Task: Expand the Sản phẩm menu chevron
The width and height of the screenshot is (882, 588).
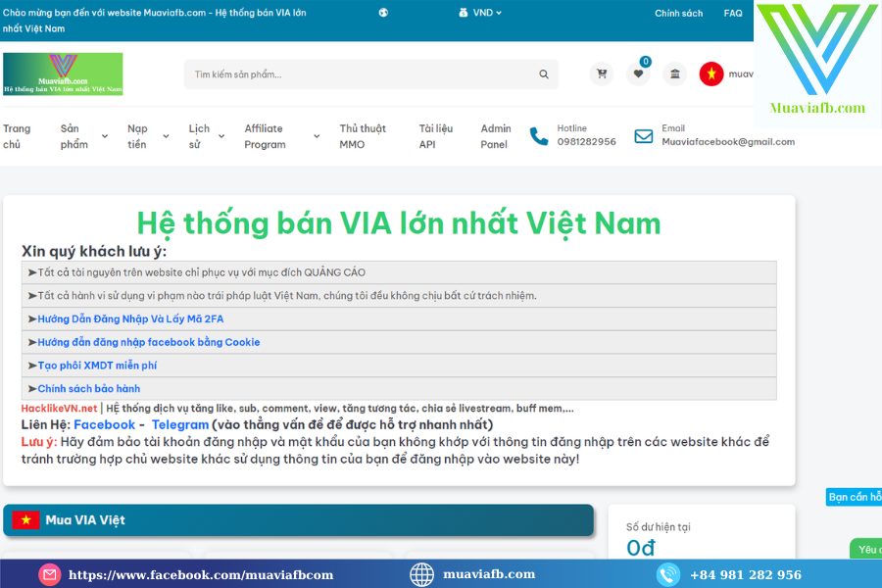Action: tap(105, 136)
